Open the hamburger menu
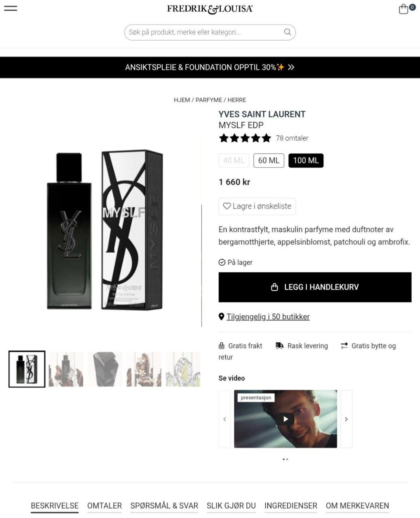Screen dimensions: 420x518 tap(10, 8)
